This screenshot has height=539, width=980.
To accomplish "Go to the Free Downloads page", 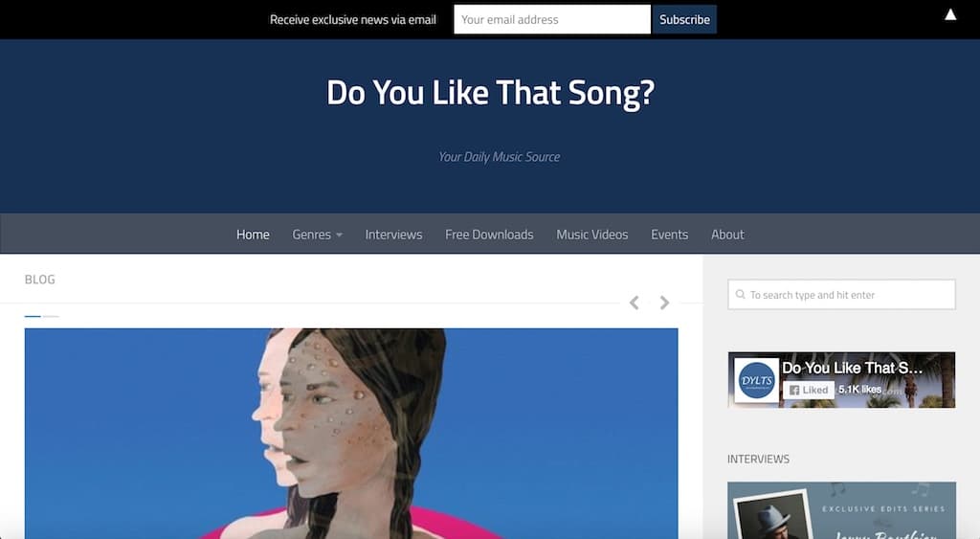I will click(x=489, y=235).
